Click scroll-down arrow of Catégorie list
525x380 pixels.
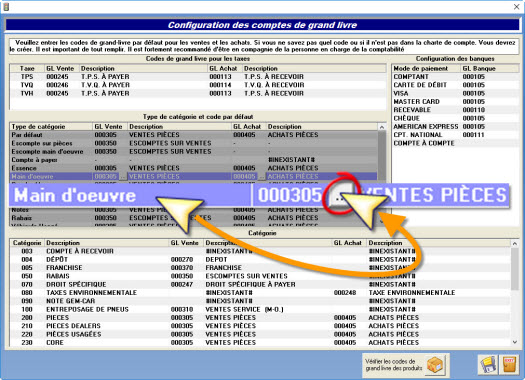coord(515,342)
